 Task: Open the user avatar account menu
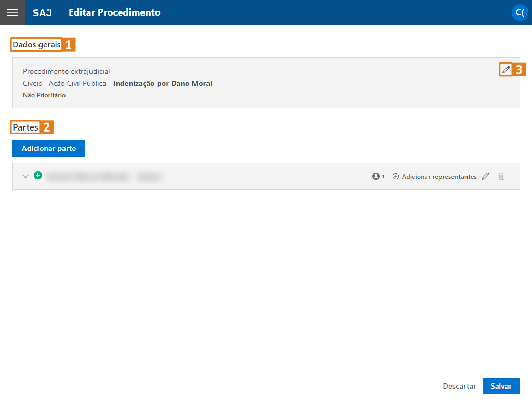520,12
